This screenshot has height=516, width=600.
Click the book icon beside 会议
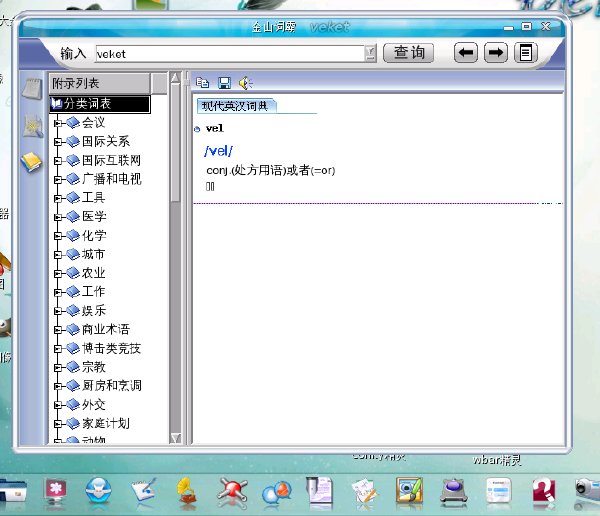[x=73, y=122]
